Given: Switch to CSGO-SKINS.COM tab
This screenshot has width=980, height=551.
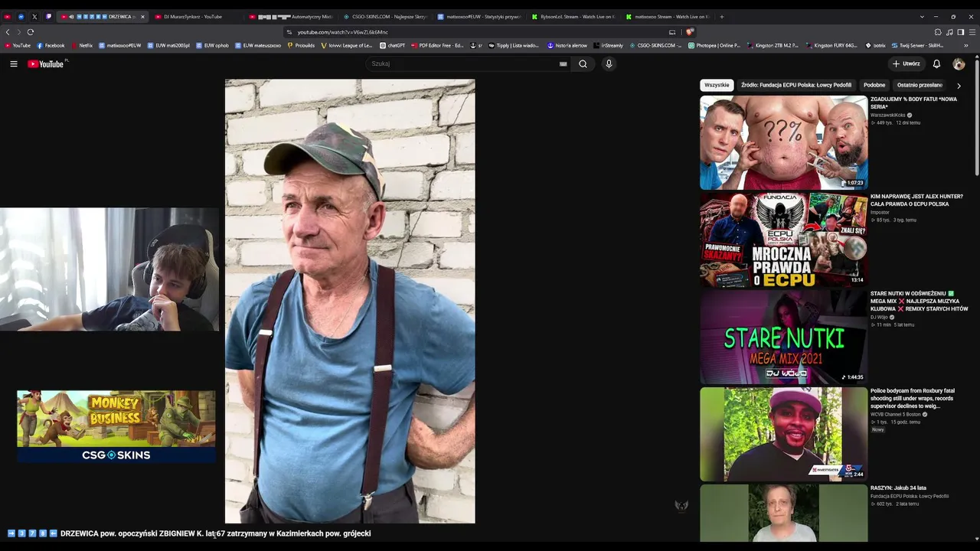Looking at the screenshot, I should pos(385,17).
